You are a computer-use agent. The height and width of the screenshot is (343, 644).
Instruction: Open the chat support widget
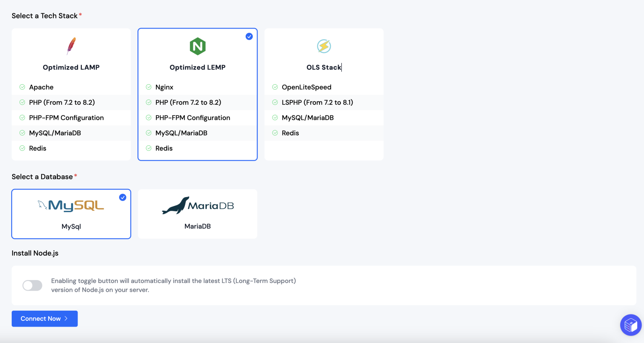631,325
